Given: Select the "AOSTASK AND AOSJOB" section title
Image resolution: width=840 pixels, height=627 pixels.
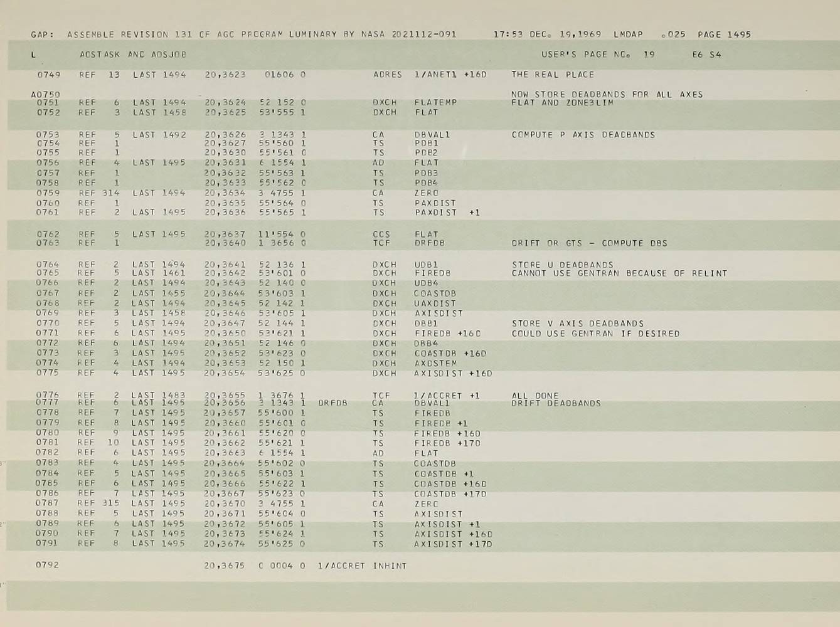Looking at the screenshot, I should pyautogui.click(x=133, y=55).
